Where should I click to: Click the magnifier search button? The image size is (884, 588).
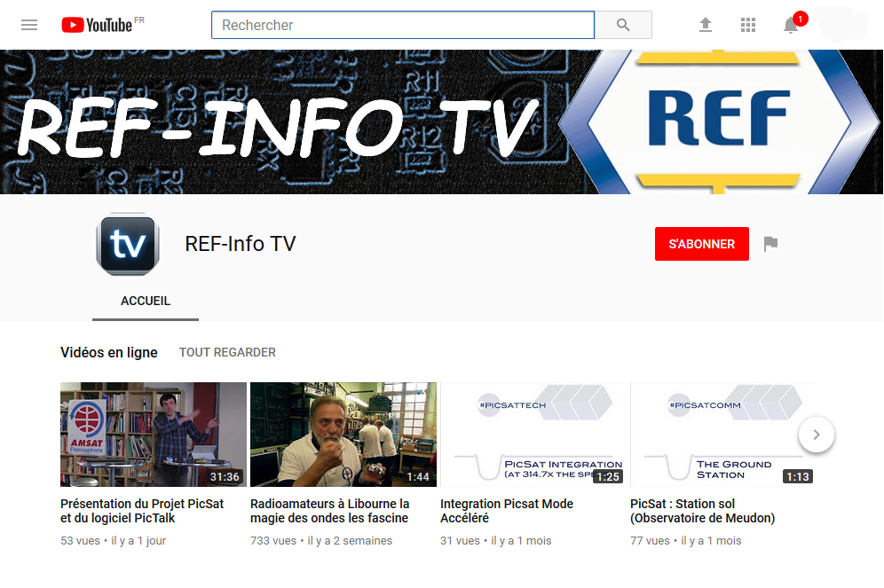(623, 25)
